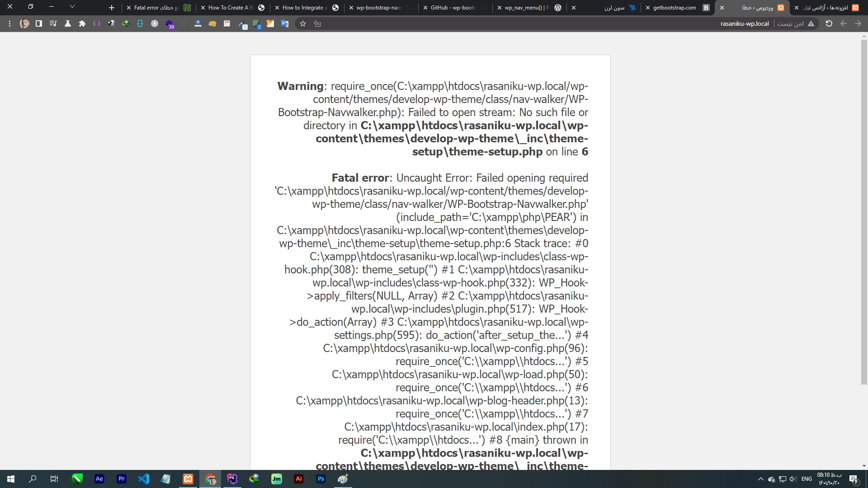868x488 pixels.
Task: Toggle the browser side panel icon
Action: [x=39, y=23]
